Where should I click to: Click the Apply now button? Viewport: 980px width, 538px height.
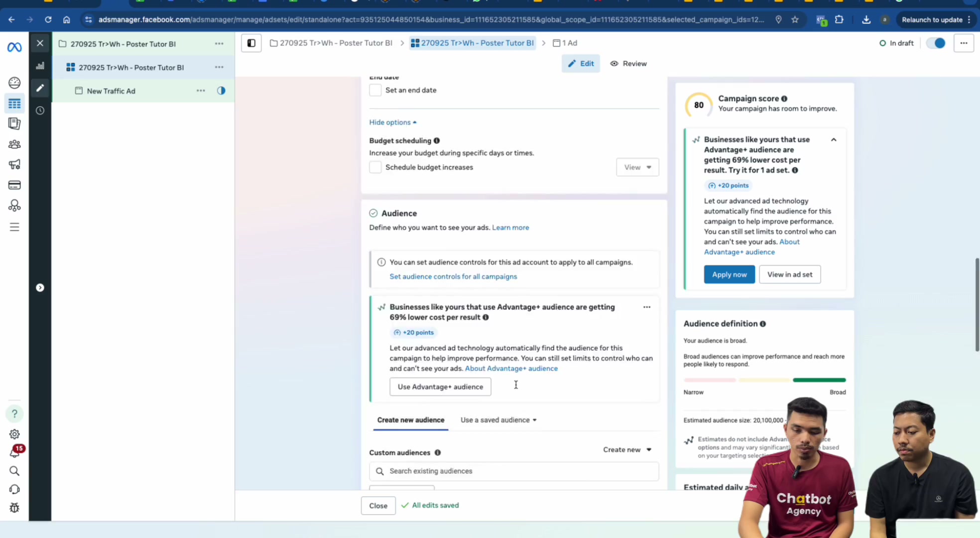[729, 274]
